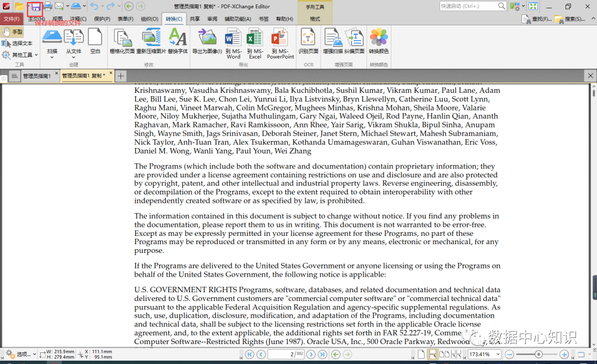Switch to the 保护(P) ribbon tab

pos(102,19)
